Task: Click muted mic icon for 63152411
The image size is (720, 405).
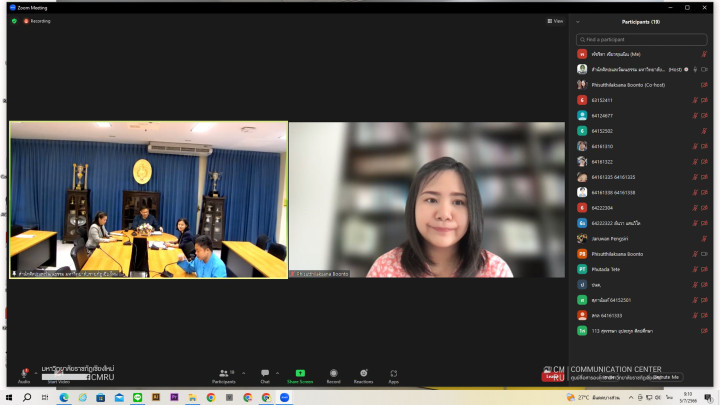Action: [x=695, y=100]
